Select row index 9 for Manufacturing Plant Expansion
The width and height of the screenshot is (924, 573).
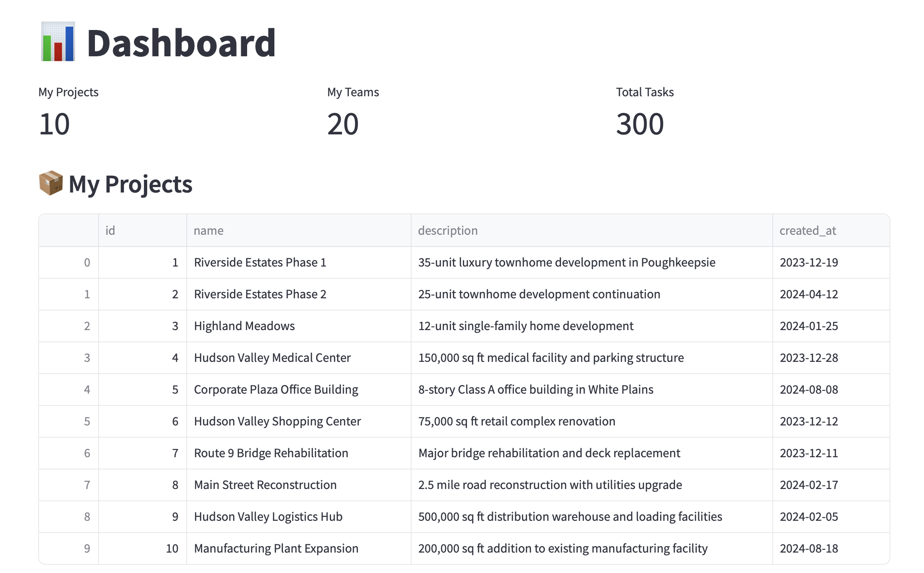(x=86, y=548)
